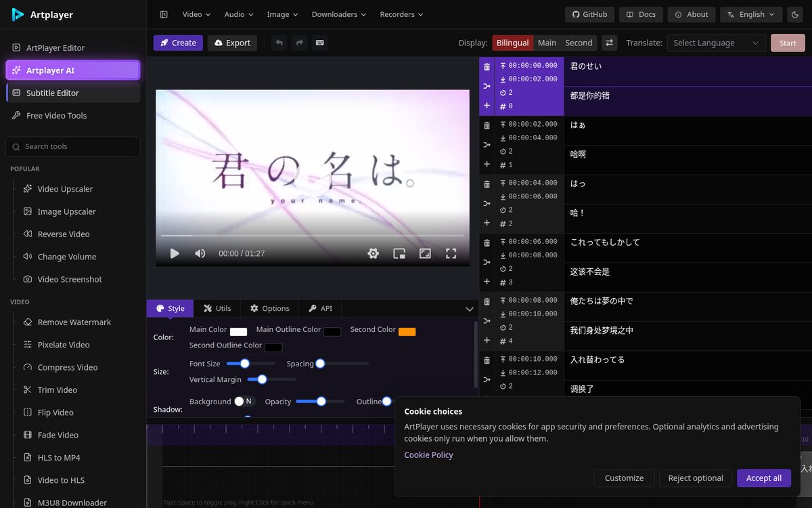Click the Opacity slider
The height and width of the screenshot is (508, 812).
tap(320, 401)
